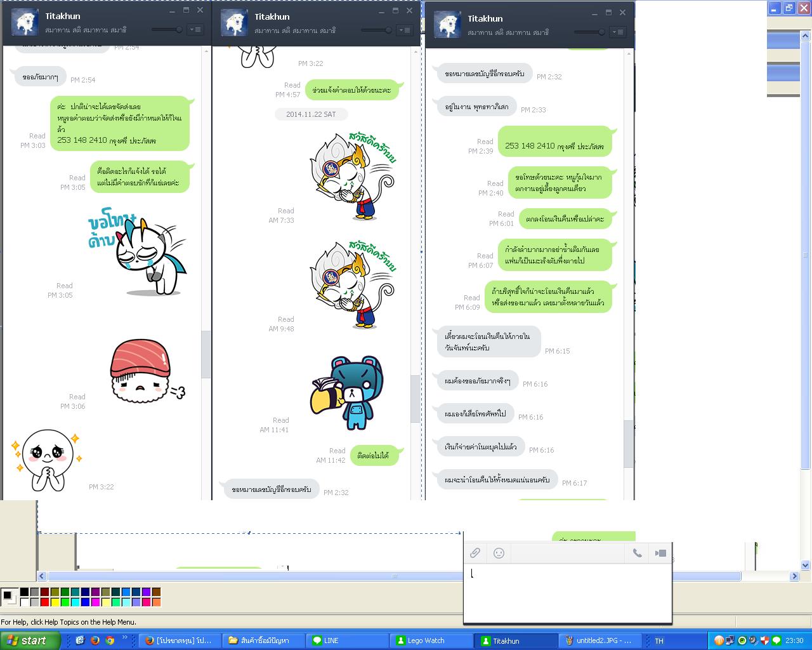Click the sighing salmon sushi sticker
812x650 pixels.
[x=147, y=371]
